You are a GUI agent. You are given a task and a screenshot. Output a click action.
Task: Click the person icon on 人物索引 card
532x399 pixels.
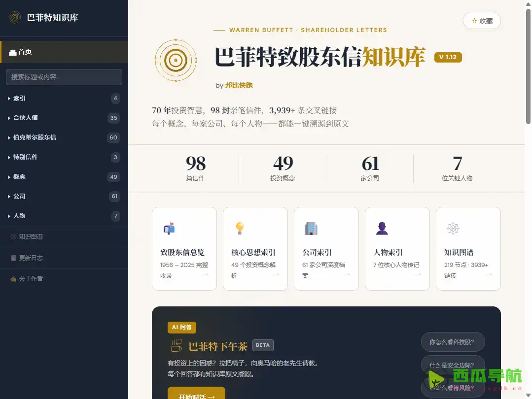pyautogui.click(x=381, y=228)
